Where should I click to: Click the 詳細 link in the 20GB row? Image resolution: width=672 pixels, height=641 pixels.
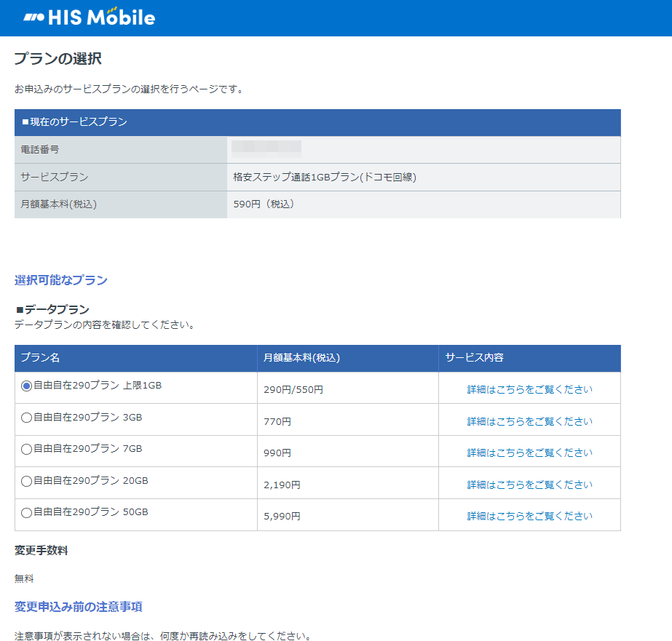[529, 485]
